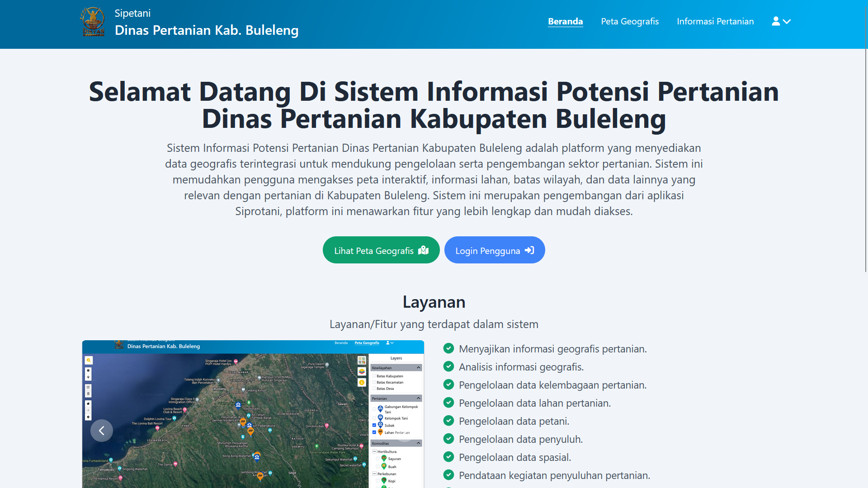Viewport: 868px width, 488px height.
Task: Collapse the Pertanian layers section
Action: (419, 398)
